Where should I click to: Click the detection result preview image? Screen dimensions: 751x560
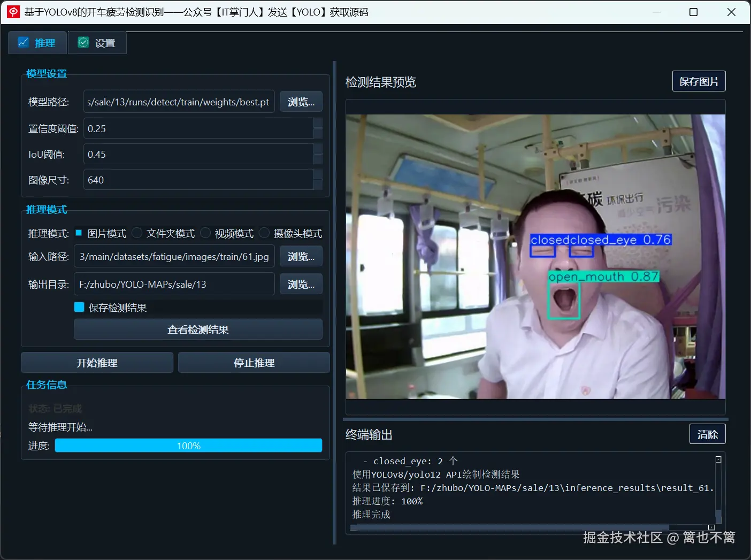pos(535,256)
